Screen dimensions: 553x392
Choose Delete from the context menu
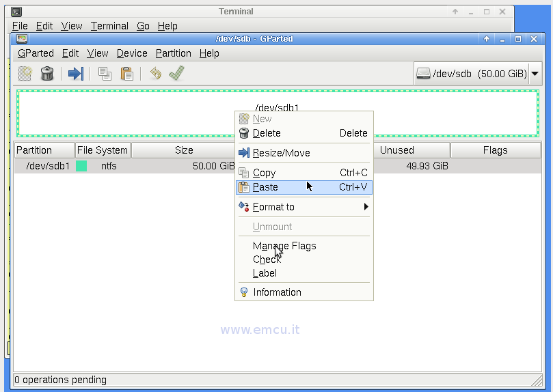click(304, 133)
